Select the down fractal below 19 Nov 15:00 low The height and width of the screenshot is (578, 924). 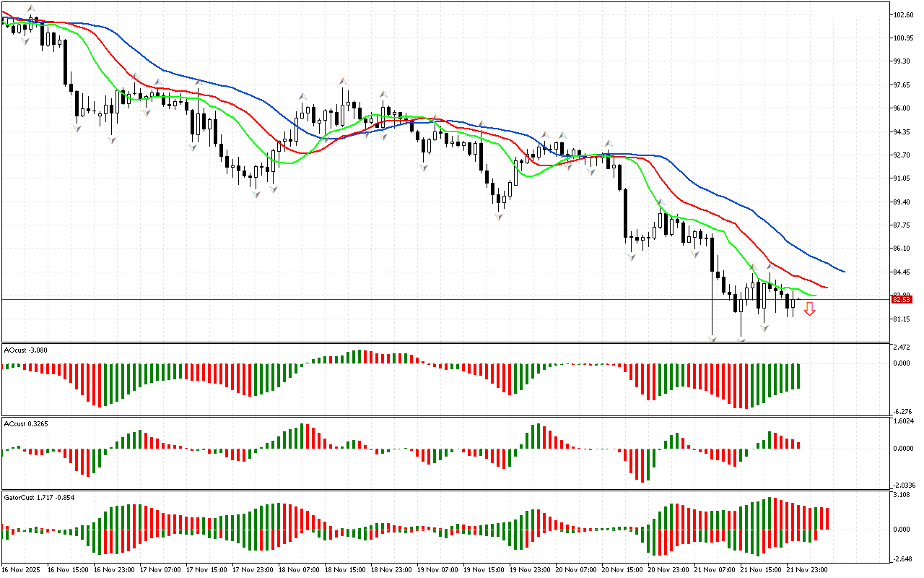pyautogui.click(x=499, y=217)
